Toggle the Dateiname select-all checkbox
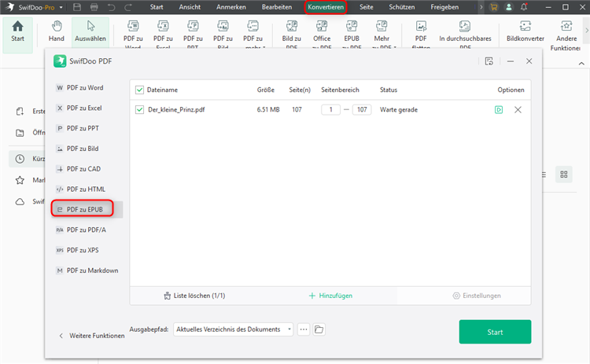This screenshot has height=364, width=590. 139,90
